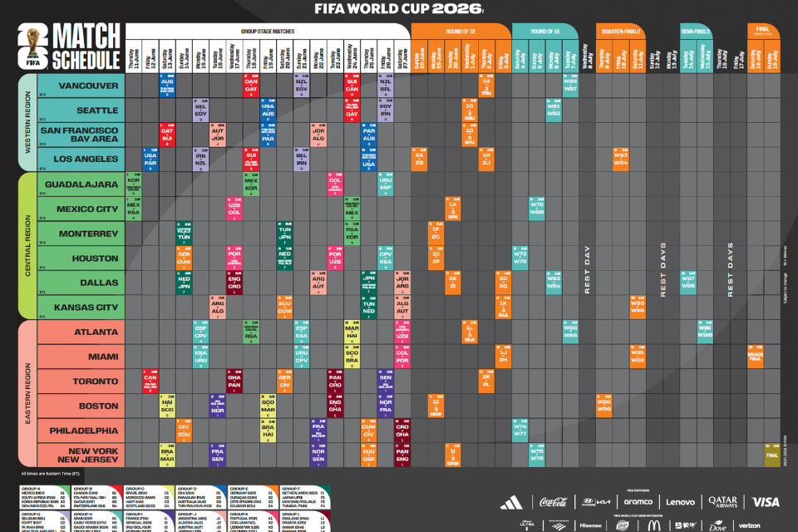
Task: Select the Lenovo partner logo
Action: [680, 502]
